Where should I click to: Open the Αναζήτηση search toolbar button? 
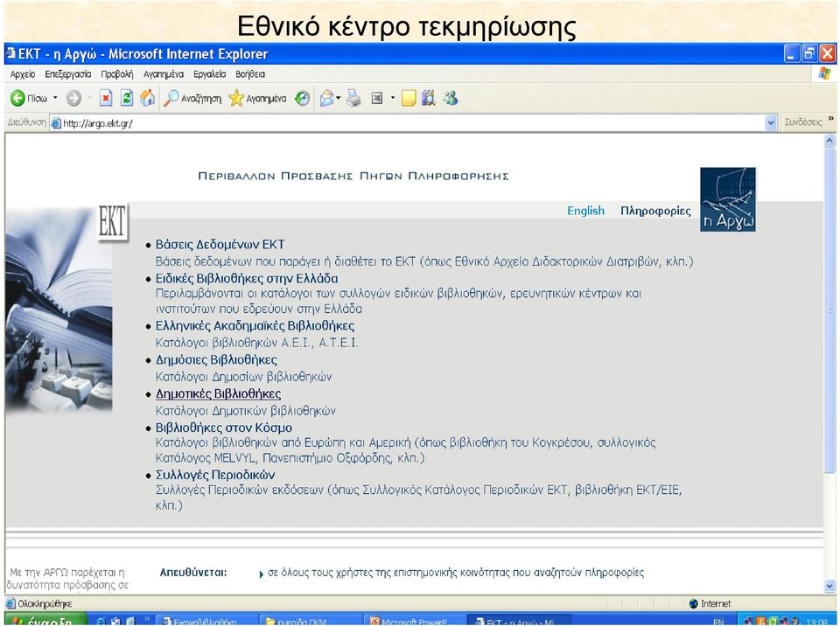pyautogui.click(x=192, y=98)
